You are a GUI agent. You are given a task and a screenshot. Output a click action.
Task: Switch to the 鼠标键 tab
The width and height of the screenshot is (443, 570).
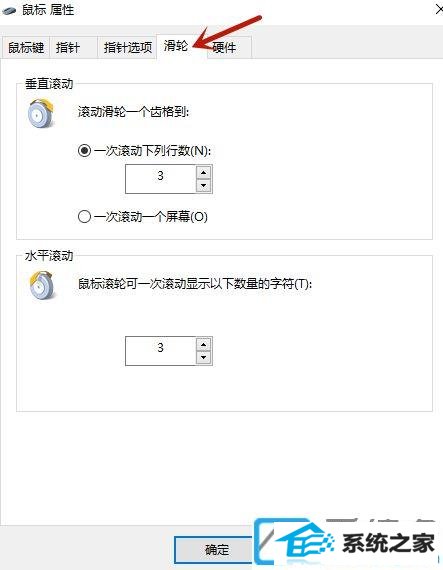pos(26,47)
